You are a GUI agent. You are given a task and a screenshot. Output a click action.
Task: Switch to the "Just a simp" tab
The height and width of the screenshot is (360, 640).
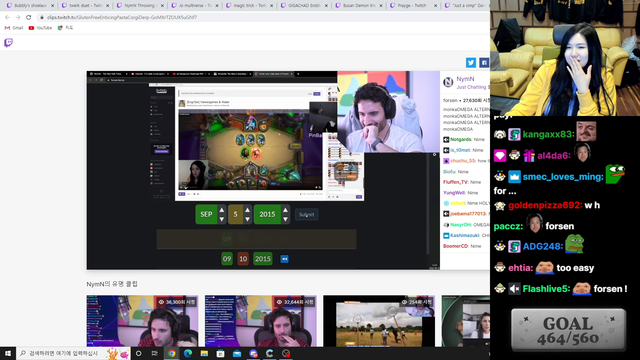point(466,6)
